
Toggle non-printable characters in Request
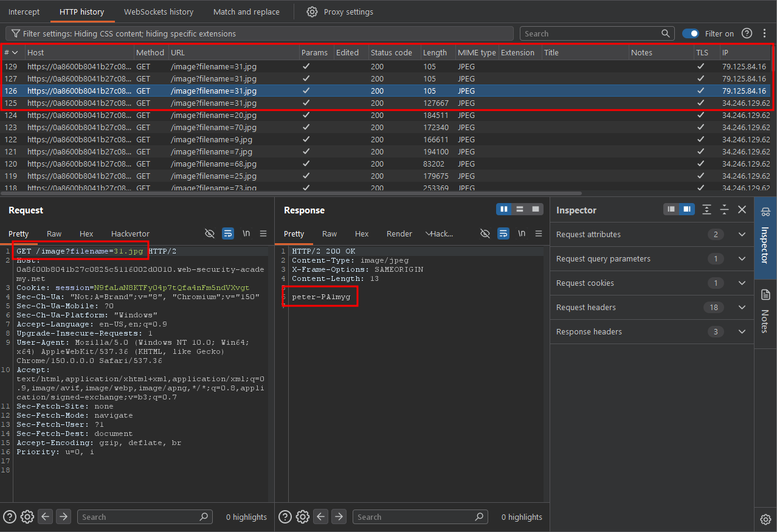(210, 233)
